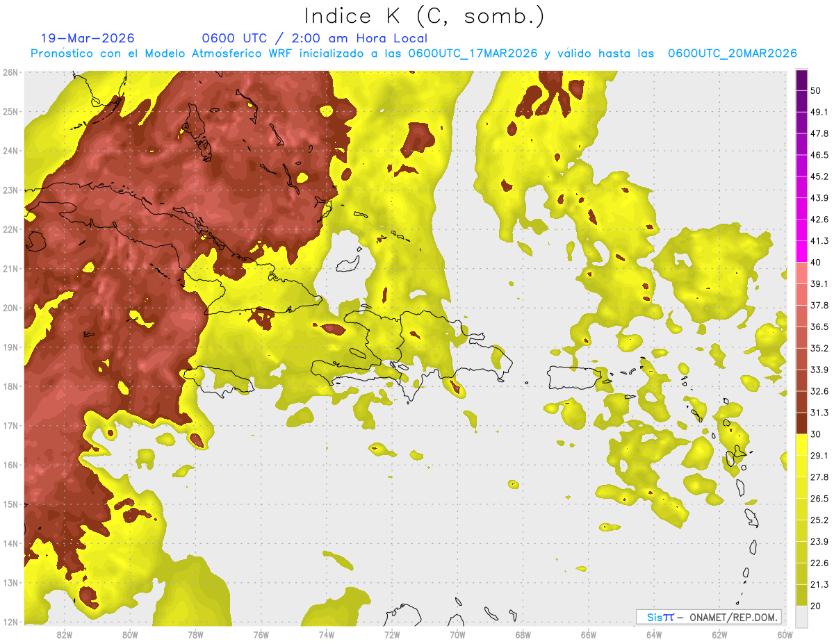Click the '26N' latitude axis label

click(x=10, y=72)
